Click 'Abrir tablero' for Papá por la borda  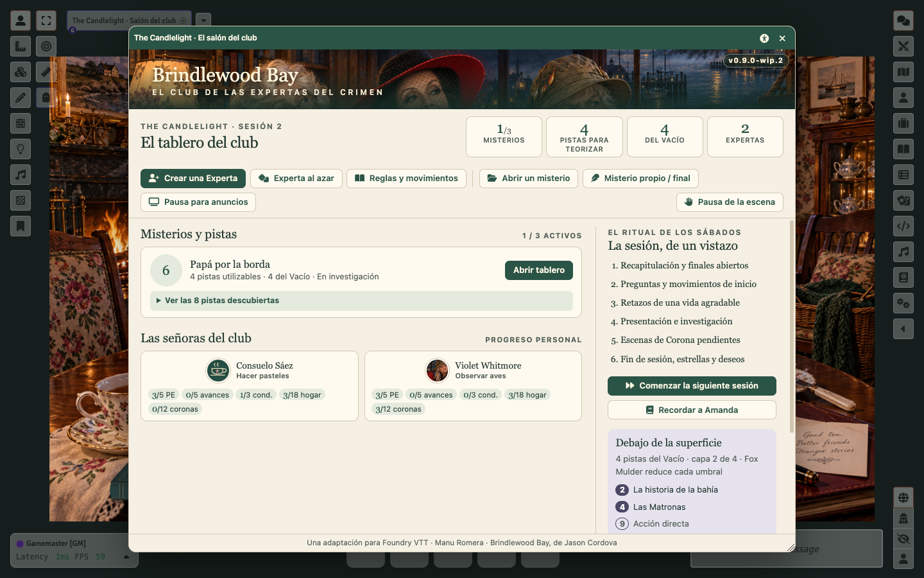[539, 270]
